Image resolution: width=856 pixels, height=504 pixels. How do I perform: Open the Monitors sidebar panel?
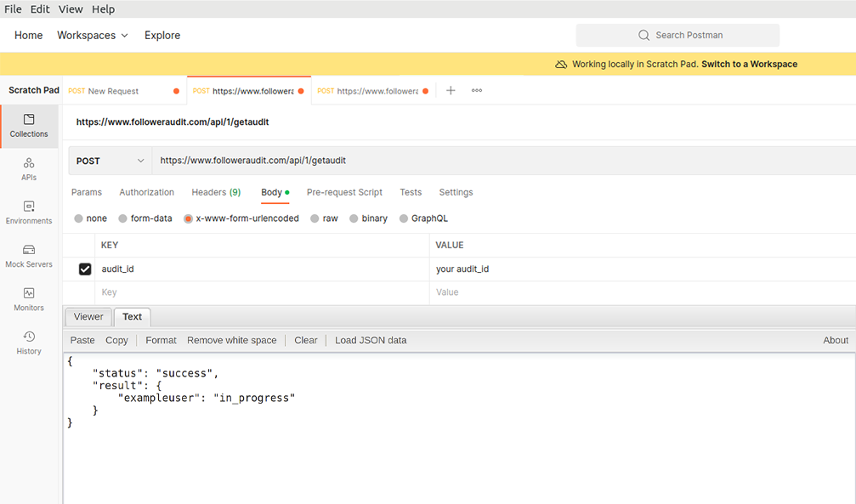coord(29,299)
